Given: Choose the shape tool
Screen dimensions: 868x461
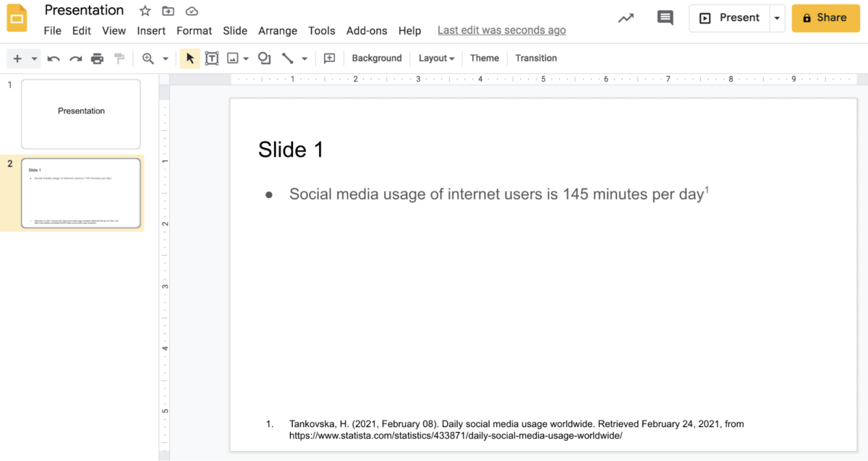Looking at the screenshot, I should 264,58.
